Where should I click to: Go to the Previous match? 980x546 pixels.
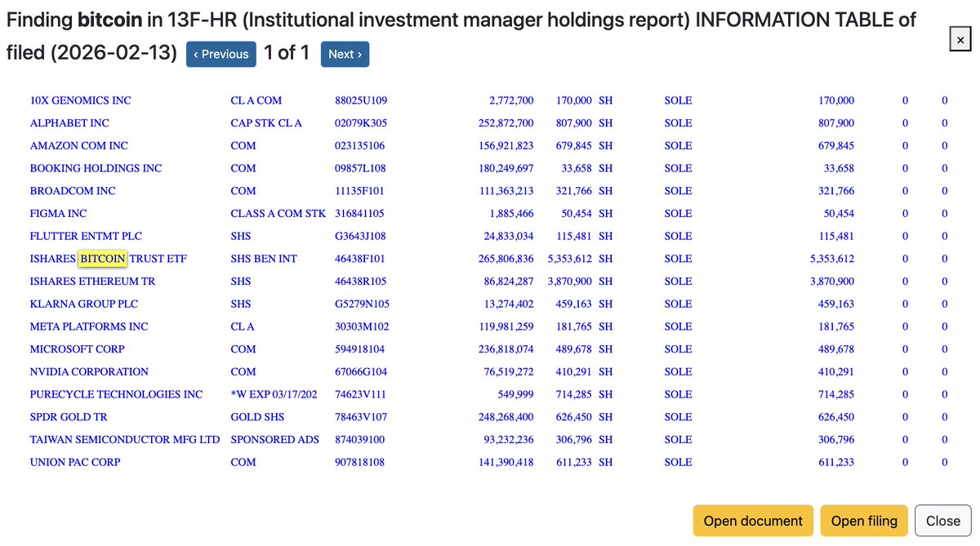tap(220, 54)
